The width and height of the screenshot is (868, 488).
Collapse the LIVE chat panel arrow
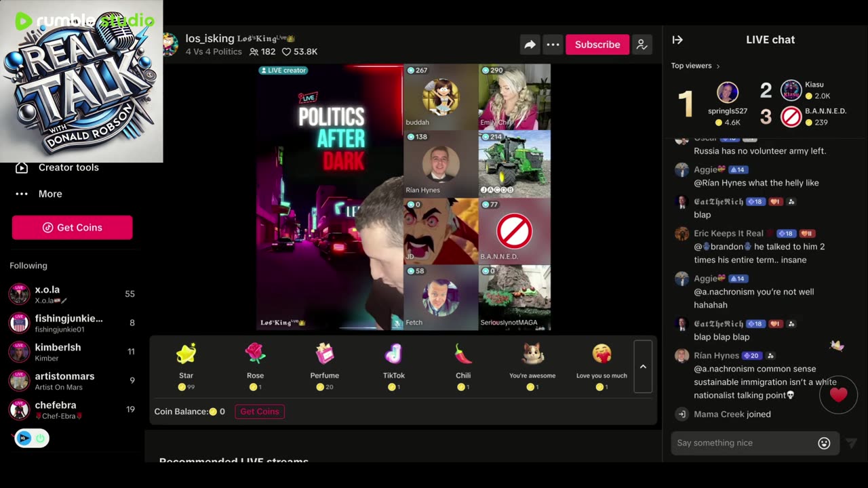[677, 40]
